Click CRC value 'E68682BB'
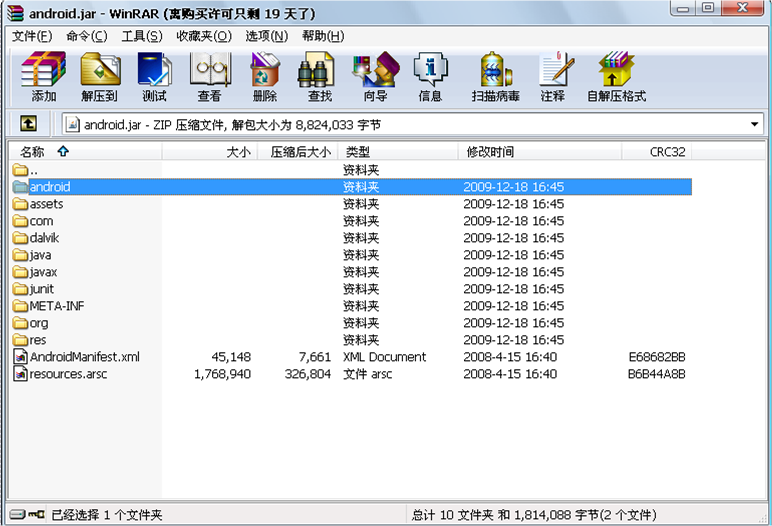The height and width of the screenshot is (526, 772). click(657, 357)
